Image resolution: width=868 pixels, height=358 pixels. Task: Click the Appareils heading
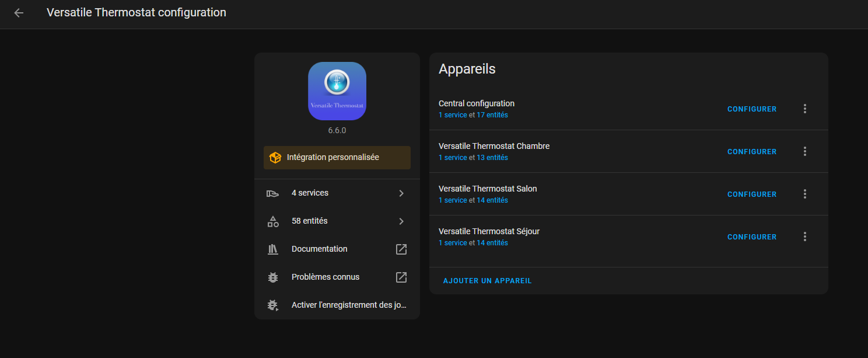pyautogui.click(x=467, y=69)
